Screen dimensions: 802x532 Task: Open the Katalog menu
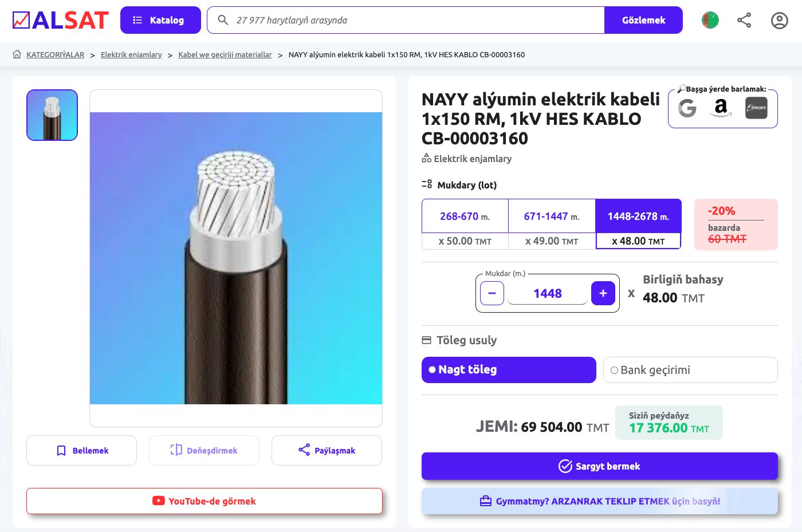click(160, 20)
